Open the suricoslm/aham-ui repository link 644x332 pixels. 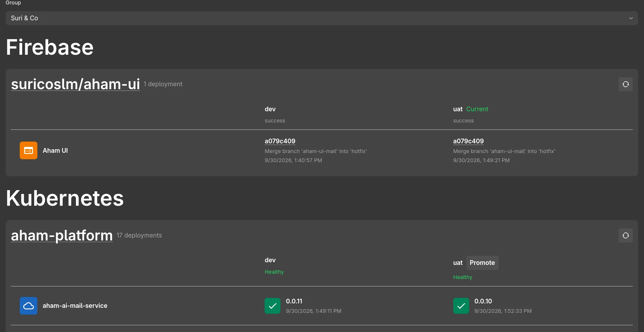(75, 84)
